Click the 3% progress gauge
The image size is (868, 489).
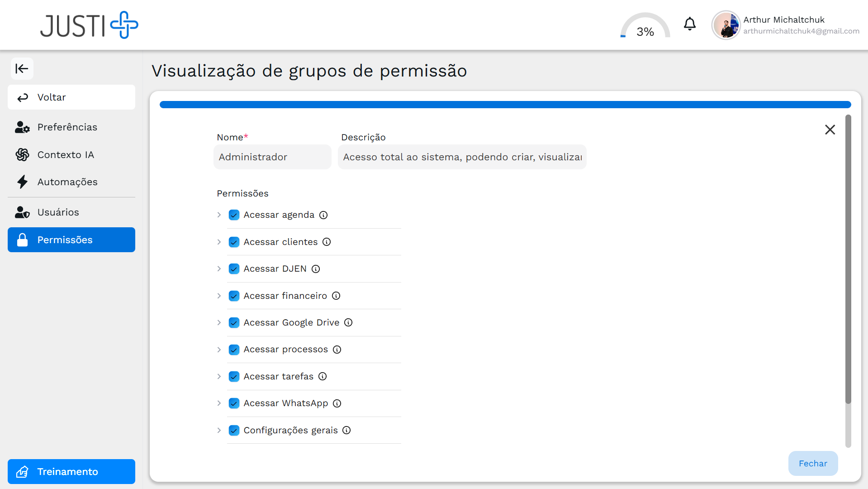(645, 26)
